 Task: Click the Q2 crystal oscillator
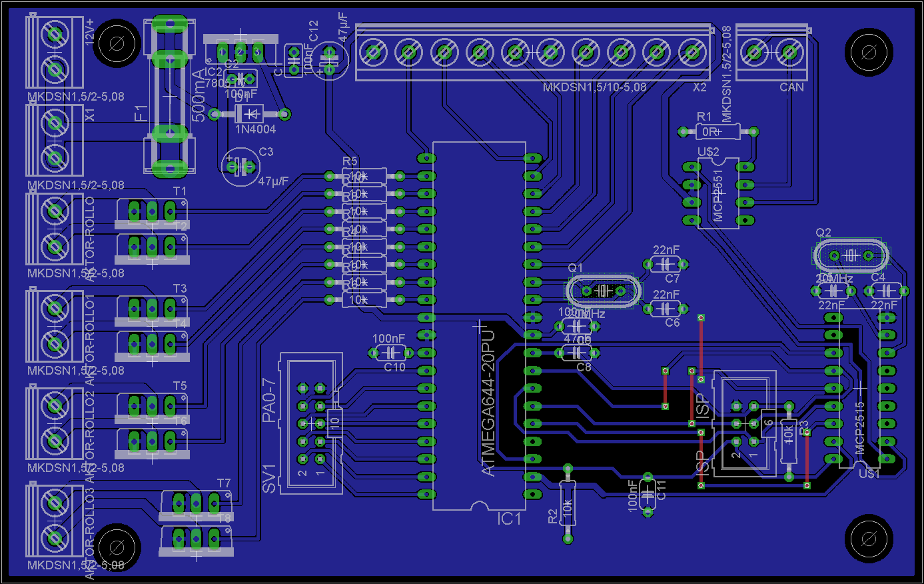(x=851, y=255)
